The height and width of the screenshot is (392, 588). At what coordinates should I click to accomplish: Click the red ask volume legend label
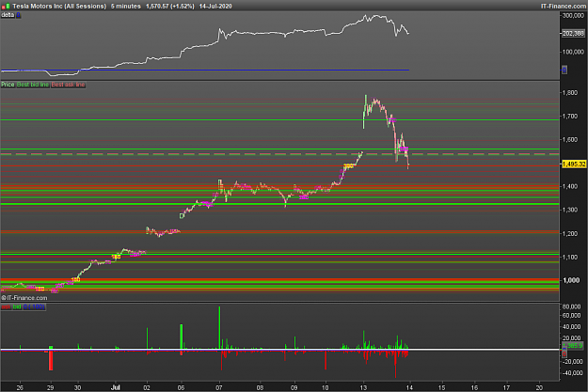click(x=6, y=307)
